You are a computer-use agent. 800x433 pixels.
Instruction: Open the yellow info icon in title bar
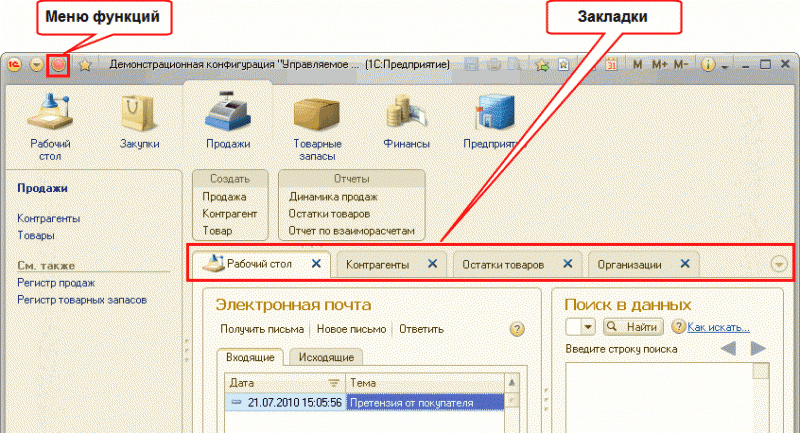pyautogui.click(x=708, y=65)
